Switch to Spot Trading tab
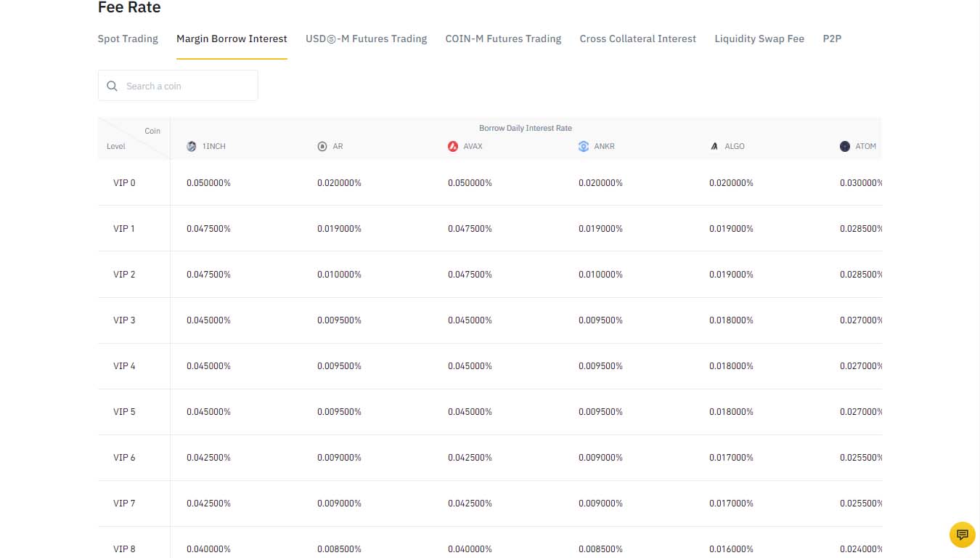Viewport: 980px width, 558px height. pos(128,39)
